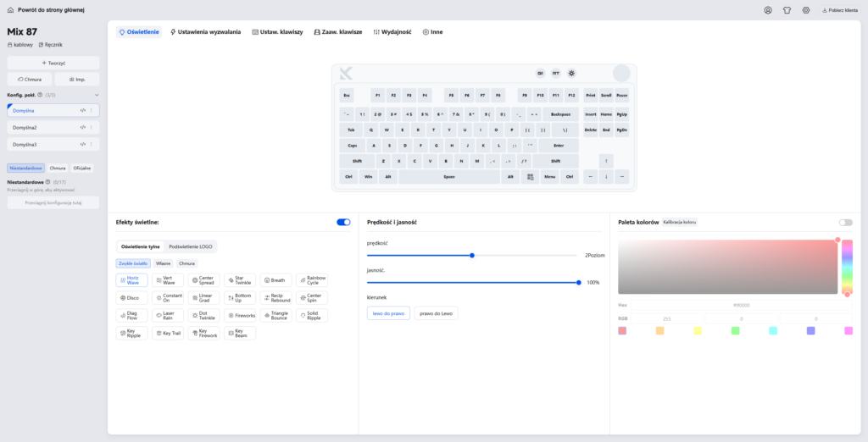The image size is (868, 442).
Task: Open the Wydajność tab
Action: pyautogui.click(x=392, y=32)
